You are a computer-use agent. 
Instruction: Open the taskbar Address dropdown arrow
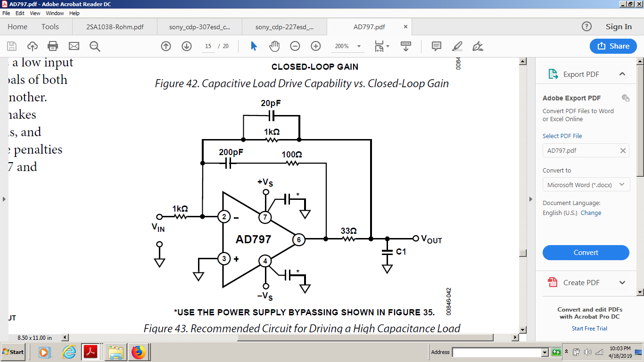point(545,352)
